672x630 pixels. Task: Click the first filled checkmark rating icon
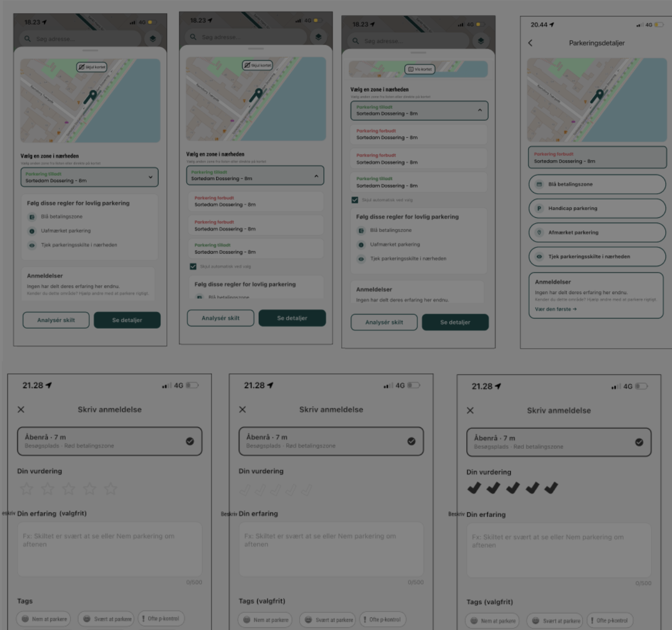pyautogui.click(x=474, y=489)
